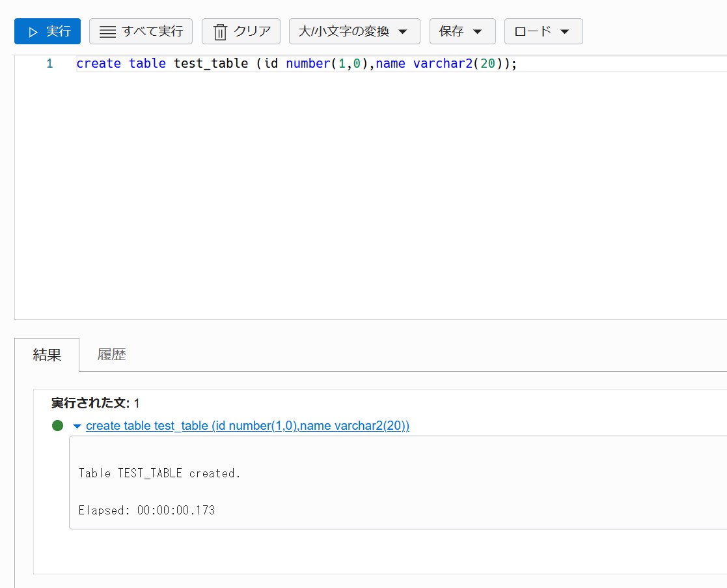Expand the ロード dropdown menu
The width and height of the screenshot is (727, 588).
pyautogui.click(x=543, y=31)
